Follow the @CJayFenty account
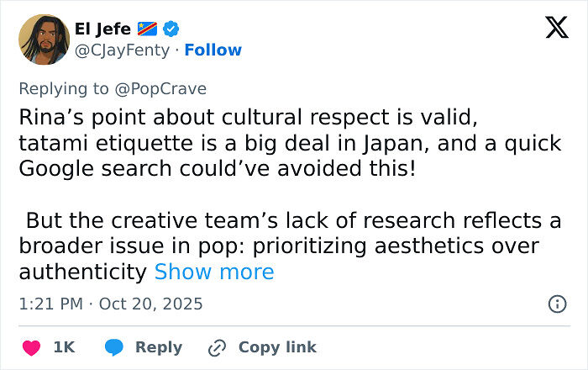This screenshot has width=588, height=370. pyautogui.click(x=213, y=50)
